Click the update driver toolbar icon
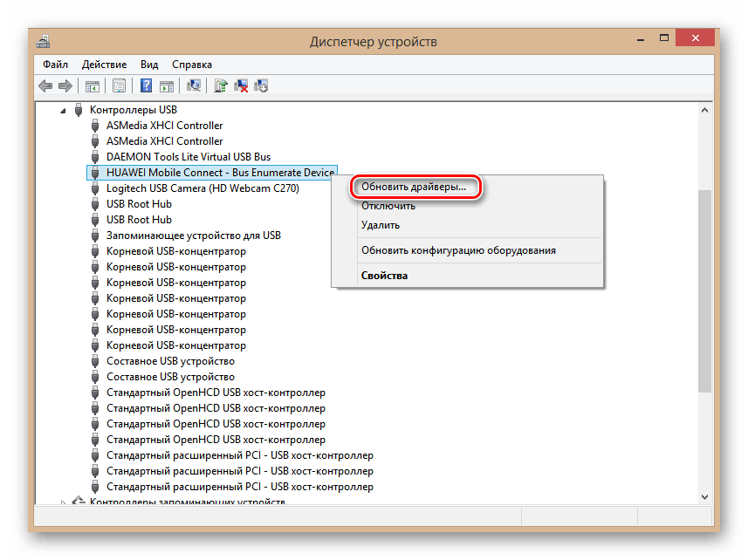The height and width of the screenshot is (560, 748). (222, 85)
